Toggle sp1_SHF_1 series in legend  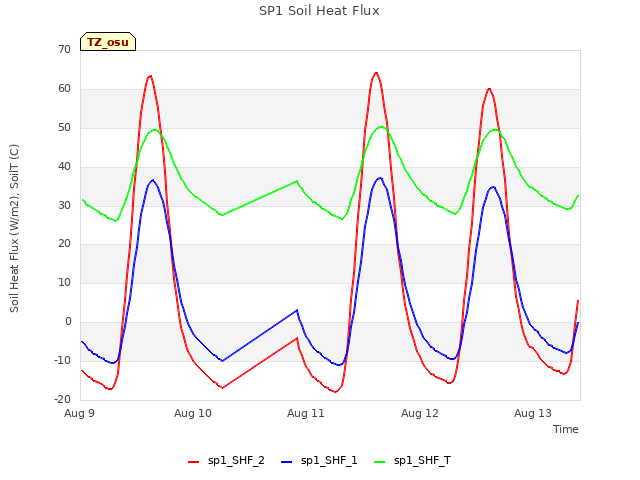point(319,461)
